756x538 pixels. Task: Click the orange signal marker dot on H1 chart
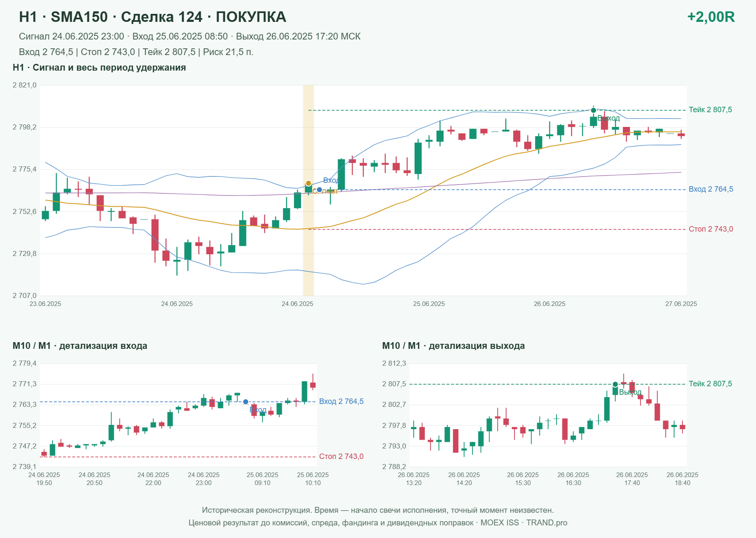[x=308, y=183]
